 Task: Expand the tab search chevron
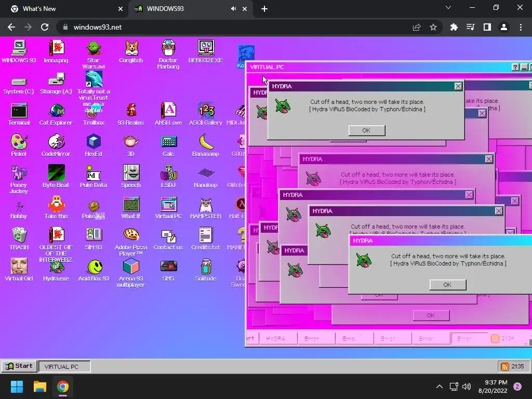(x=448, y=7)
